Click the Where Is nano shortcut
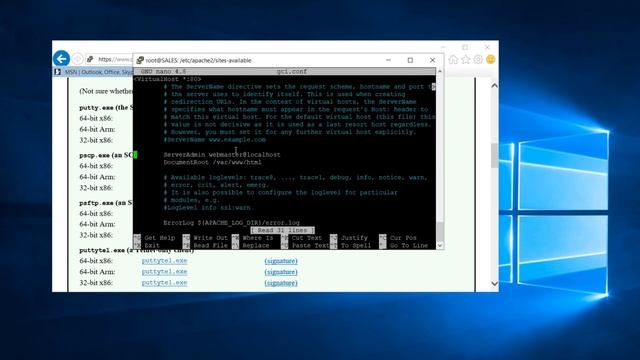 click(253, 238)
